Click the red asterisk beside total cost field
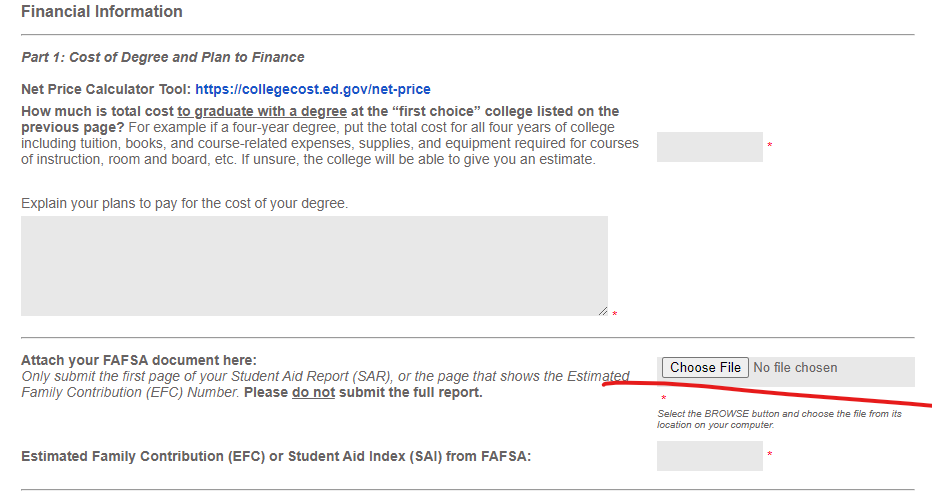Image resolution: width=932 pixels, height=493 pixels. (x=769, y=147)
